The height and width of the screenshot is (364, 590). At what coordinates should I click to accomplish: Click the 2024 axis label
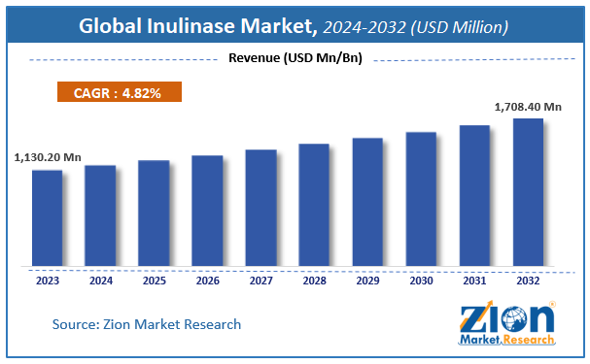(x=101, y=281)
